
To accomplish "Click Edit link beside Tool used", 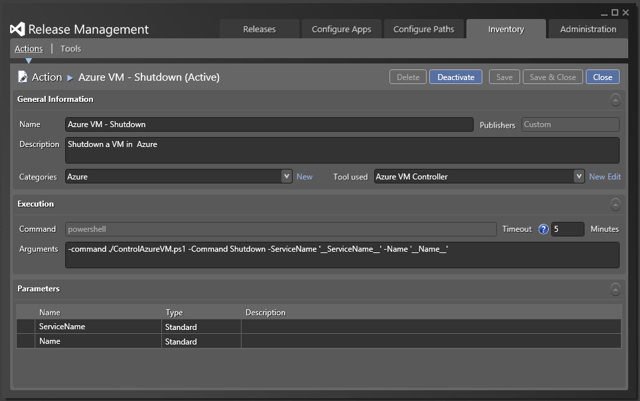I will pyautogui.click(x=614, y=177).
